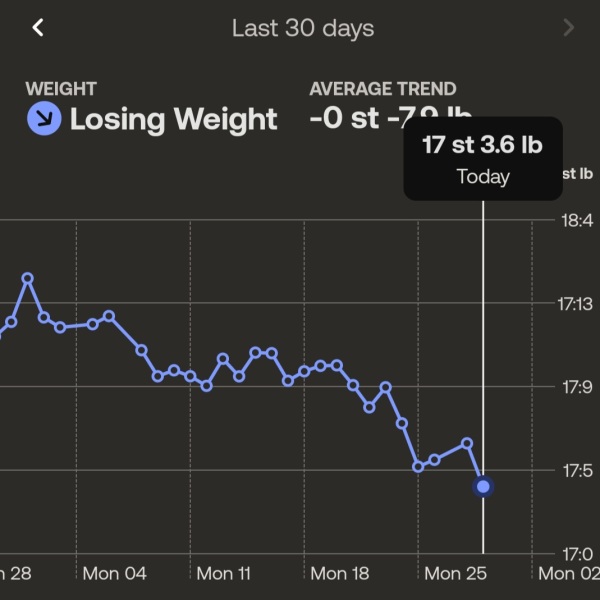The image size is (600, 600).
Task: Tap the Losing Weight status text
Action: pos(173,120)
